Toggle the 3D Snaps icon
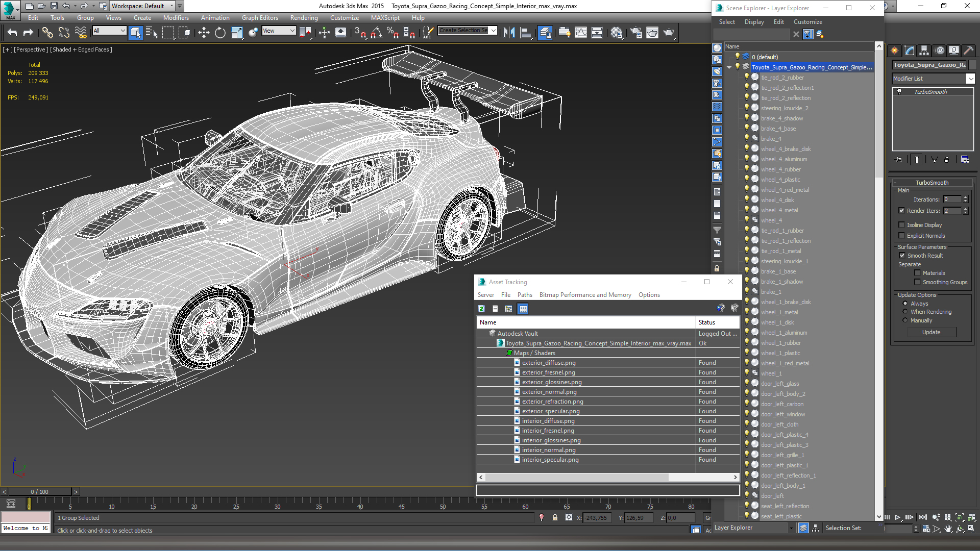 click(360, 33)
